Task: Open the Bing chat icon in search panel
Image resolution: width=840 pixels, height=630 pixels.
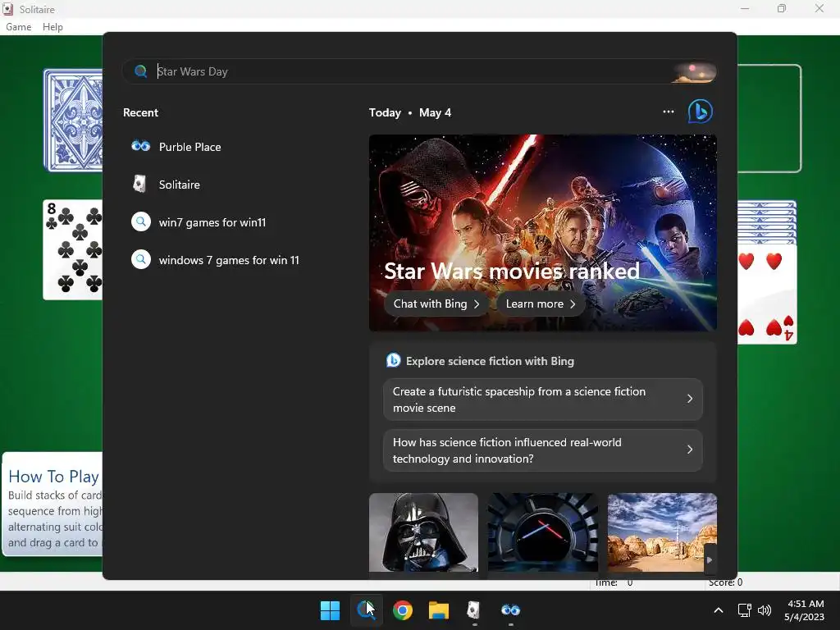Action: point(700,112)
